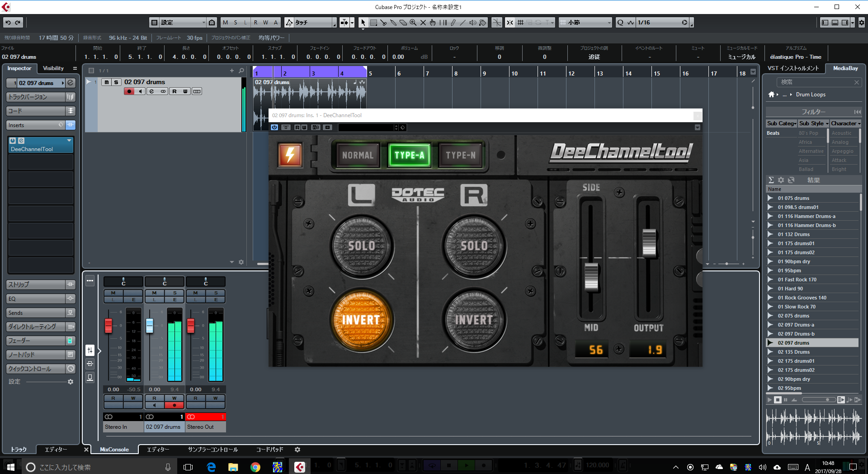
Task: Click the Find Tracks magnifier icon
Action: pyautogui.click(x=241, y=71)
